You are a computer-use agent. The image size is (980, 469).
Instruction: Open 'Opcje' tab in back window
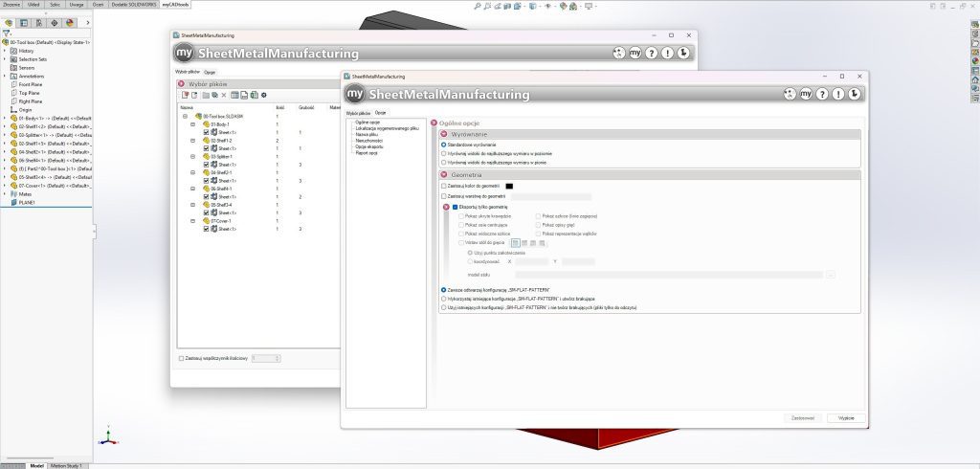(x=210, y=72)
